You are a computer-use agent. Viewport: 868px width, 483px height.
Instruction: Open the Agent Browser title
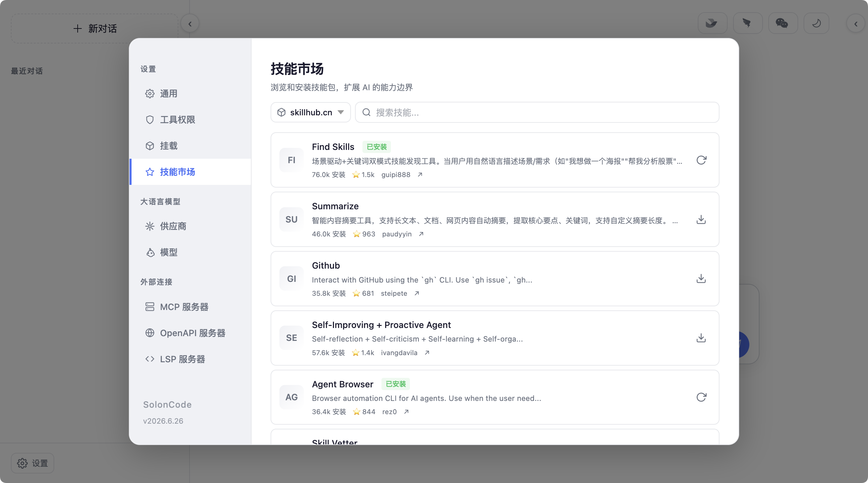342,384
